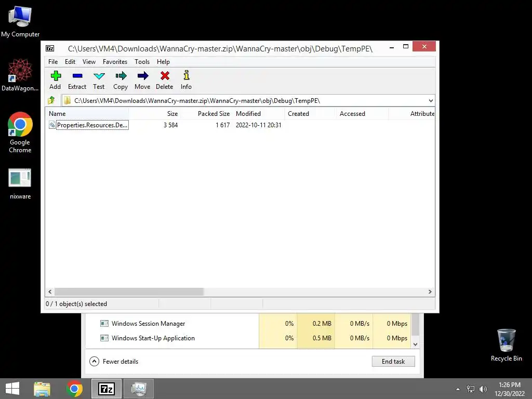Open the Info toolbar icon
532x399 pixels.
tap(186, 79)
